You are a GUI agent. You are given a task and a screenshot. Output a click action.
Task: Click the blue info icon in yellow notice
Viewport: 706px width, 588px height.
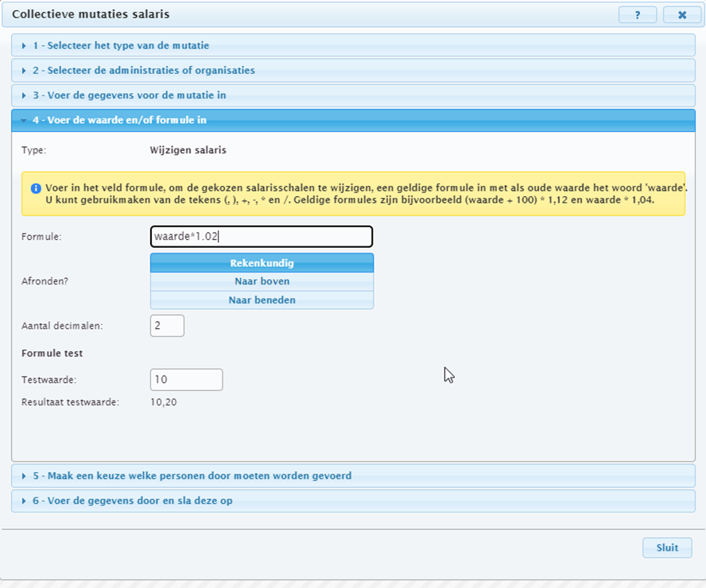pyautogui.click(x=36, y=188)
